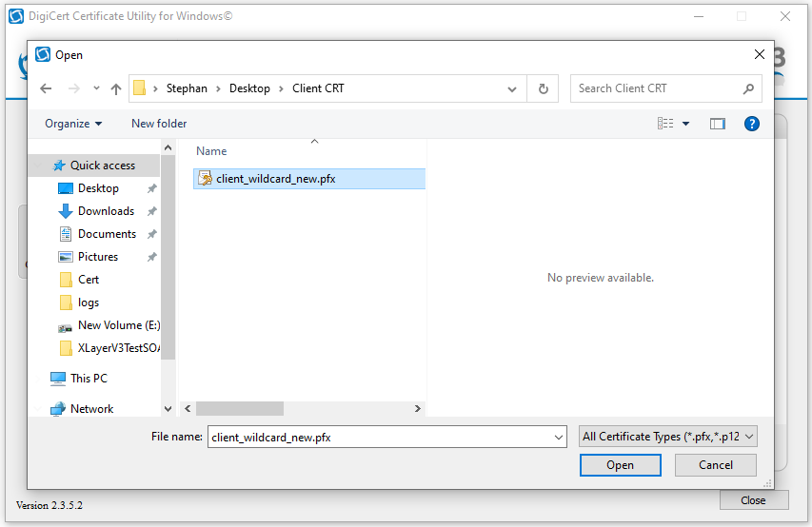
Task: Go back using the back arrow
Action: (46, 88)
